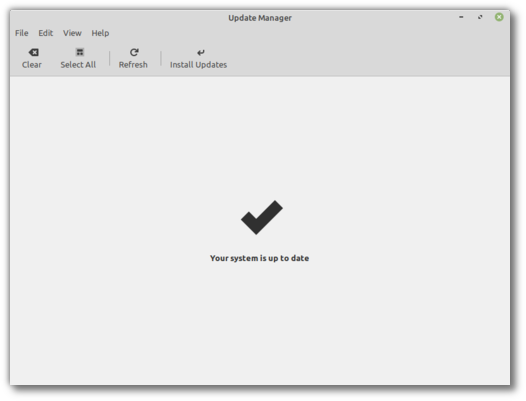Image resolution: width=526 pixels, height=401 pixels.
Task: Click the separator between Select All and Refresh
Action: pos(109,59)
